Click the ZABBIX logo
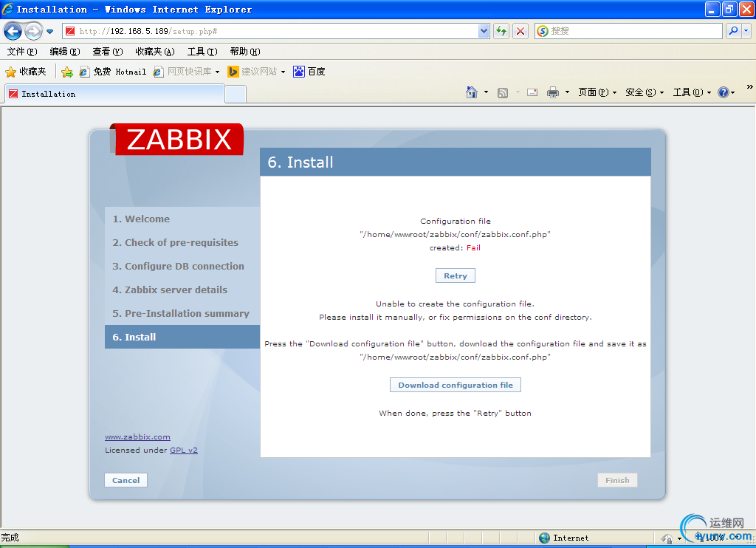 point(179,140)
